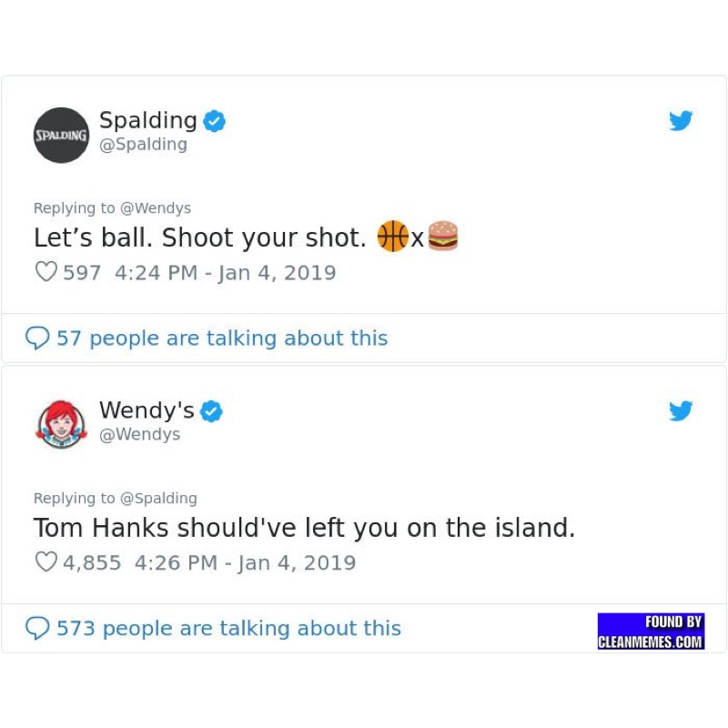
Task: Click speech bubble icon beside 57 people
Action: (x=37, y=339)
